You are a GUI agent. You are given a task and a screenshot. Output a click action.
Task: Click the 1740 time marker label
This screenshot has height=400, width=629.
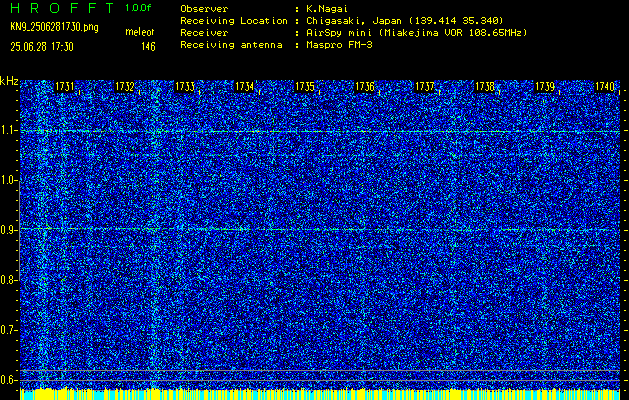(605, 87)
